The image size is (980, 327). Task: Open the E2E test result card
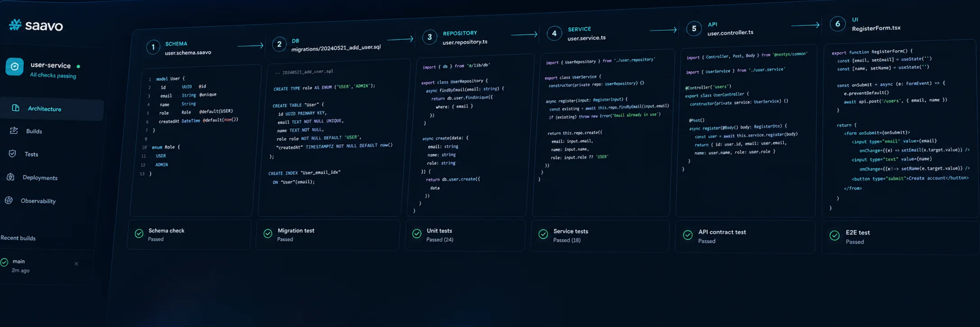click(x=900, y=238)
